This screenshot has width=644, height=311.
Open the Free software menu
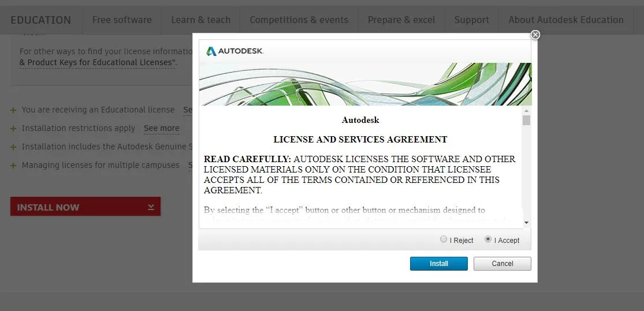[x=122, y=20]
